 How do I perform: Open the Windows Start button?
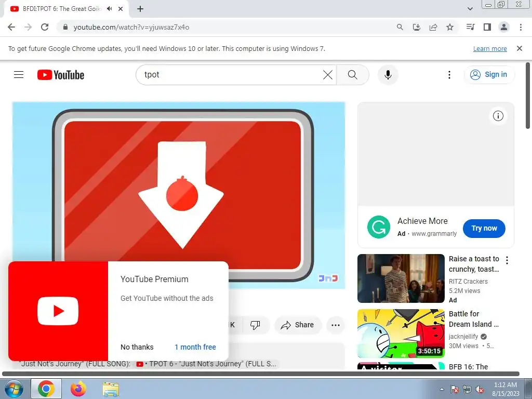coord(13,389)
